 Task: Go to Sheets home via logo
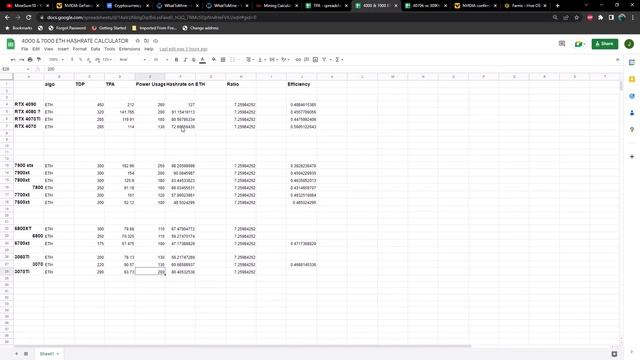point(11,44)
